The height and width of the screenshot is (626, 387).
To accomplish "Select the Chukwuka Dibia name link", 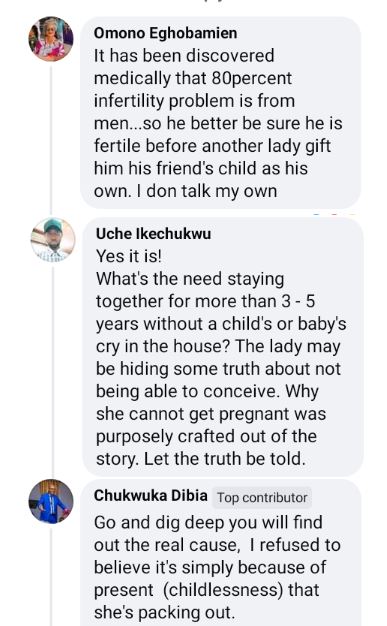I will 151,495.
